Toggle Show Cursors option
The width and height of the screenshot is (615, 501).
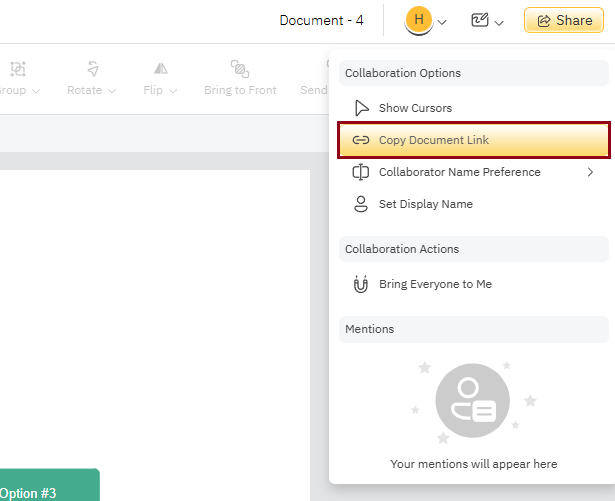tap(415, 108)
